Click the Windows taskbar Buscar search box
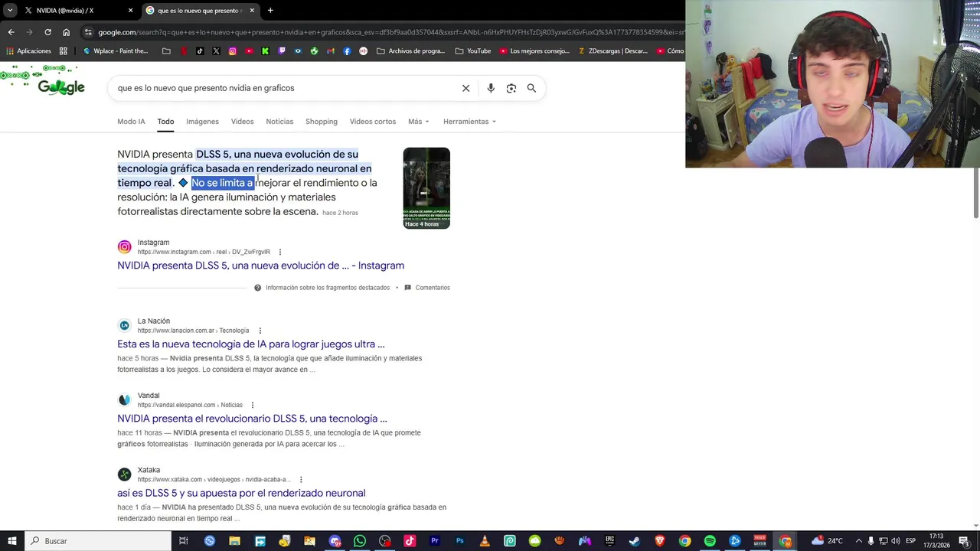980x551 pixels. 98,541
